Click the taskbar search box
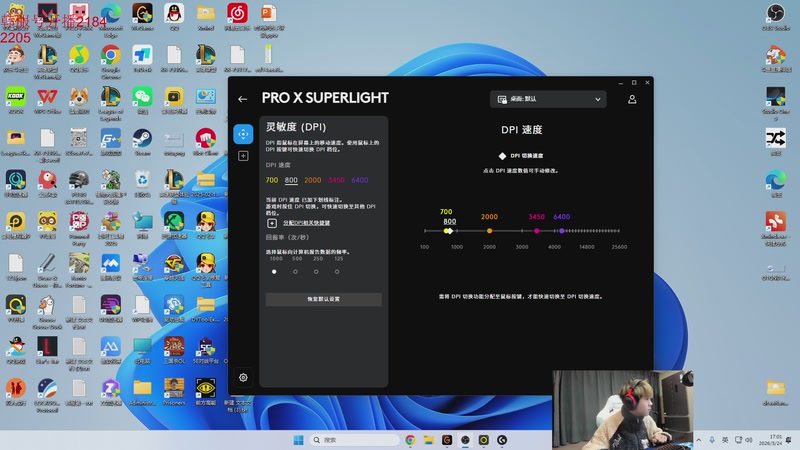Screen dimensions: 800x450 tap(355, 440)
